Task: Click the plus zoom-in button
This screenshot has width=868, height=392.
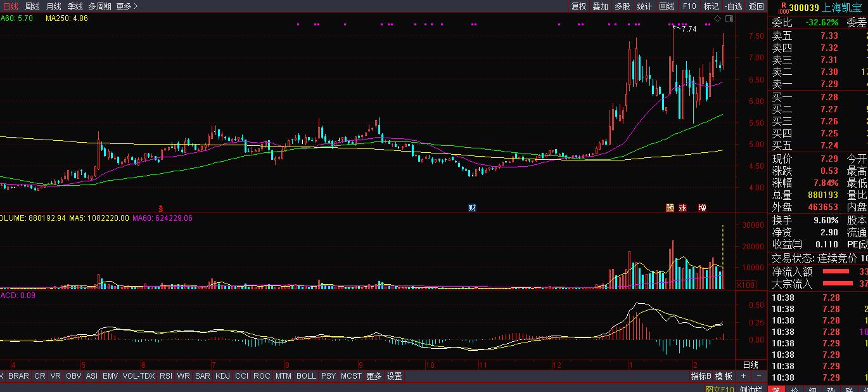Action: click(744, 376)
